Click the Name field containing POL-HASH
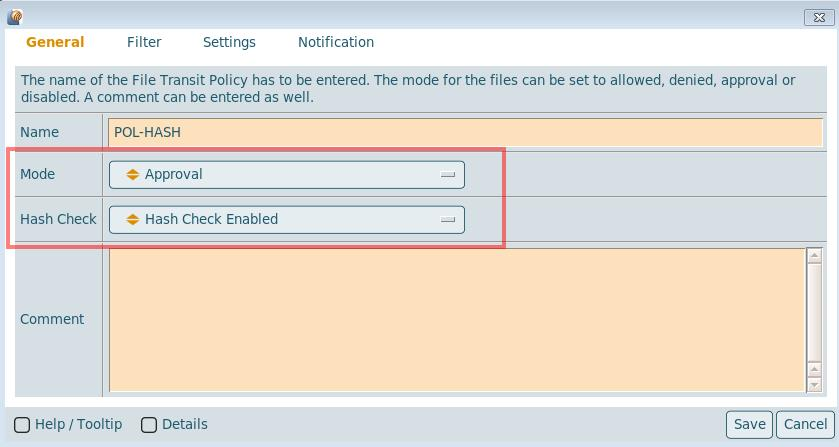The image size is (839, 447). [464, 132]
